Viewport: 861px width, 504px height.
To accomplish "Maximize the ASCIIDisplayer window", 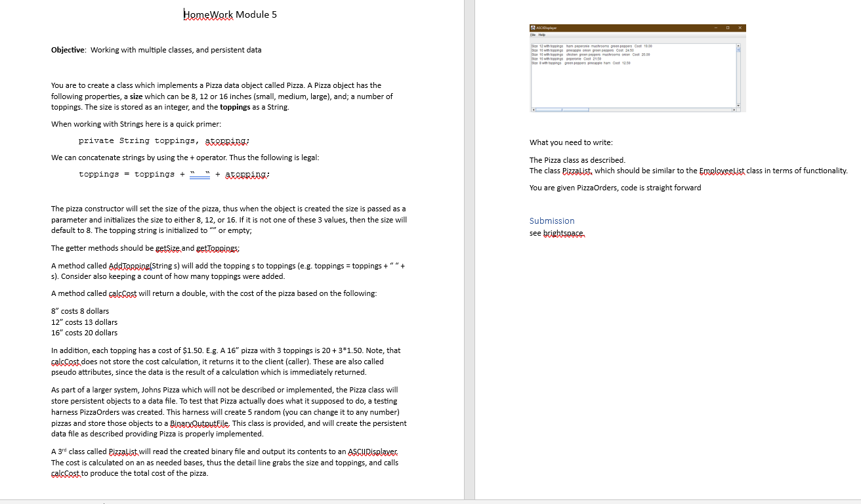I will coord(727,27).
